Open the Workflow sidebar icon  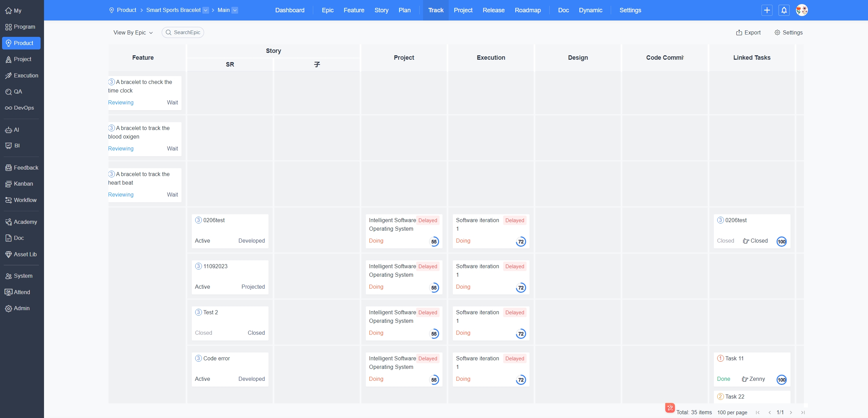pos(9,200)
